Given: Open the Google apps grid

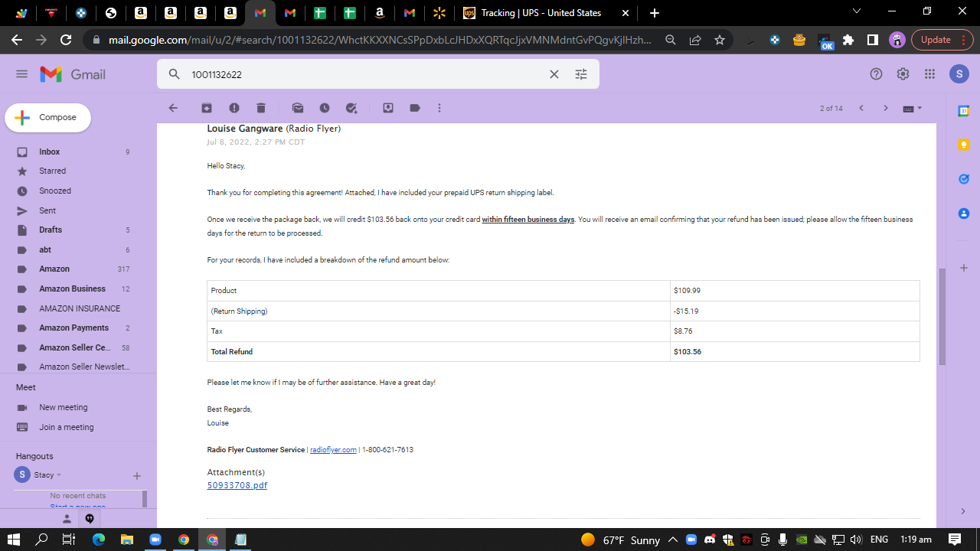Looking at the screenshot, I should (x=929, y=74).
